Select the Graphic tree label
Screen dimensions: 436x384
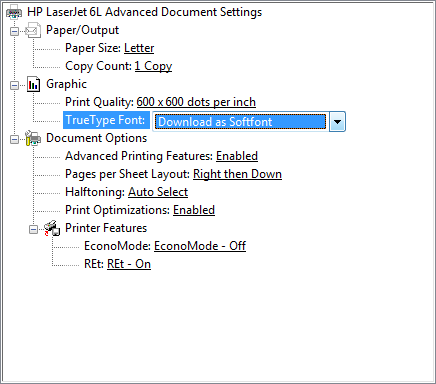[x=66, y=84]
